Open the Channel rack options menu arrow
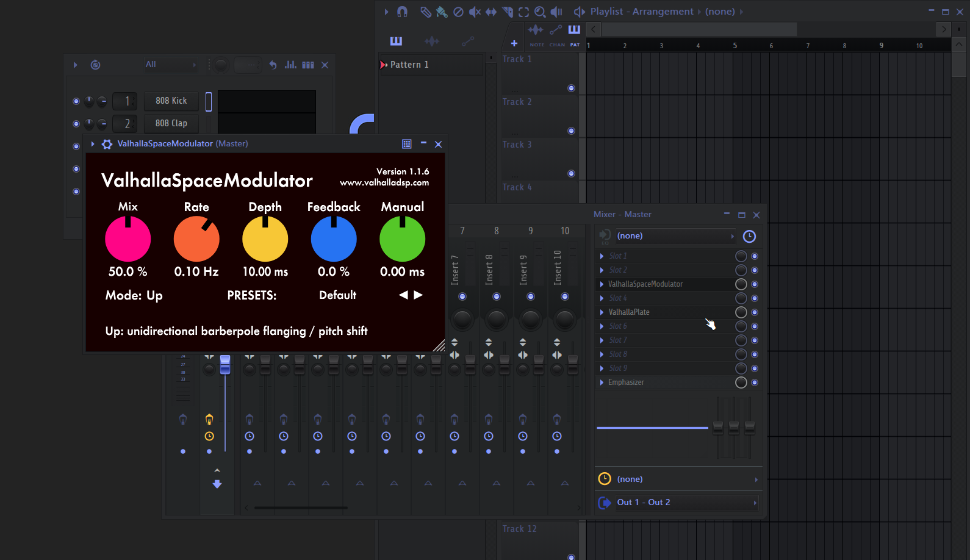970x560 pixels. pos(76,65)
